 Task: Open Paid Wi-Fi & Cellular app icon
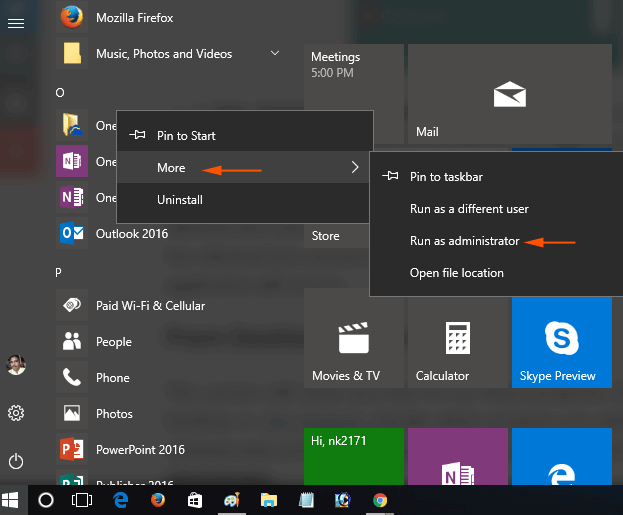(72, 305)
